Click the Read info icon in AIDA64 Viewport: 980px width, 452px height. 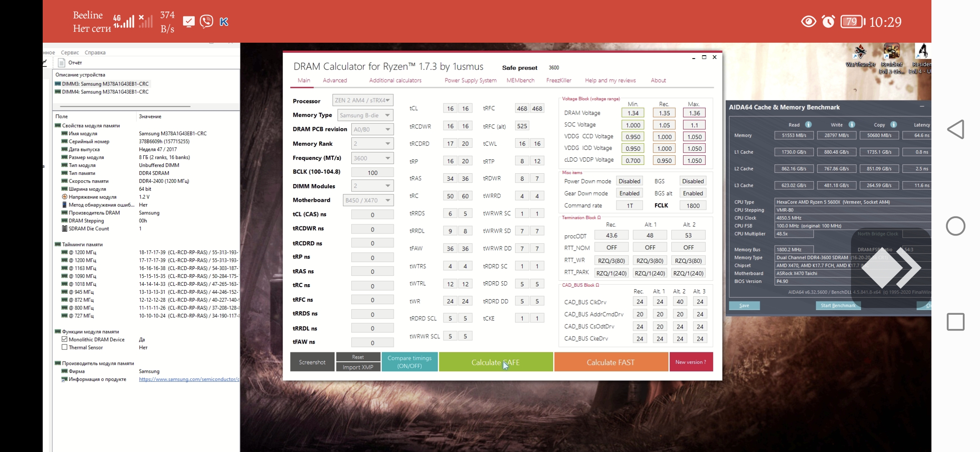pyautogui.click(x=808, y=125)
